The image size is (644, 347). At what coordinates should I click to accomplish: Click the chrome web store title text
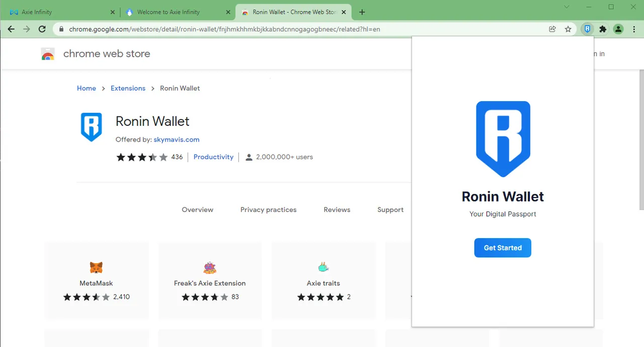(107, 54)
